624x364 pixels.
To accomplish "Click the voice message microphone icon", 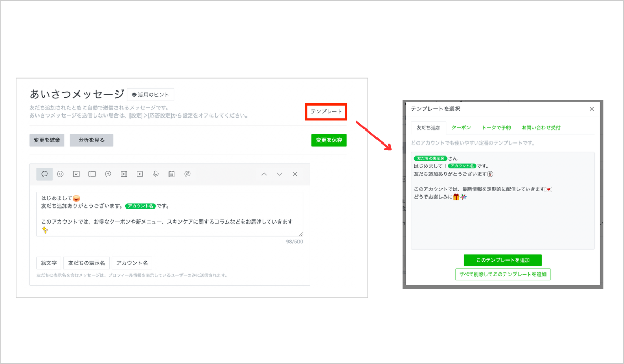I will pos(155,174).
